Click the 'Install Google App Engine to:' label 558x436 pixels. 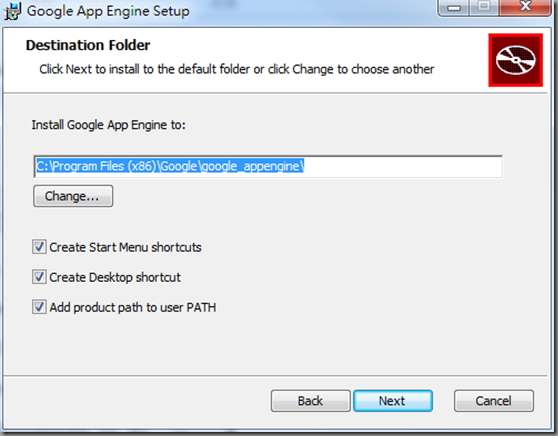tap(109, 125)
